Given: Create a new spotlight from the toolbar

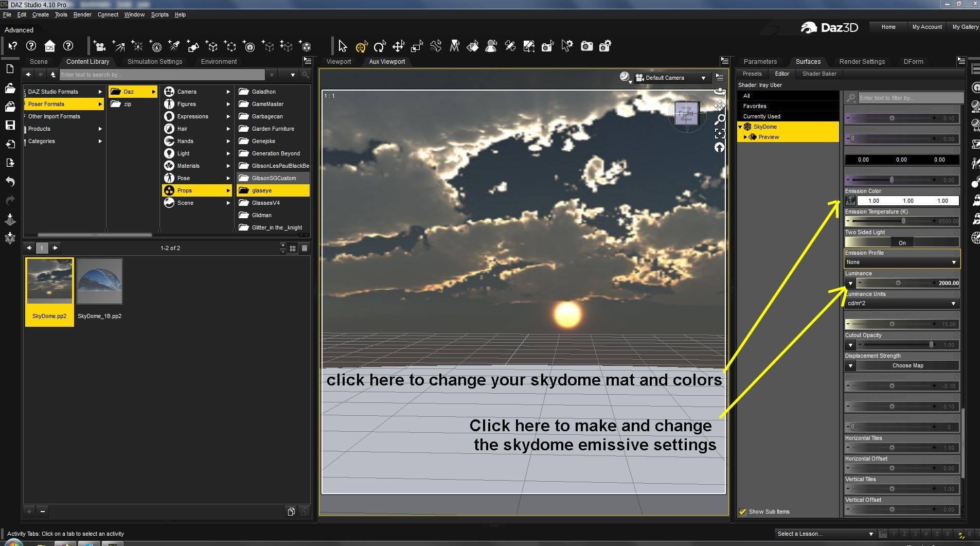Looking at the screenshot, I should pos(174,46).
